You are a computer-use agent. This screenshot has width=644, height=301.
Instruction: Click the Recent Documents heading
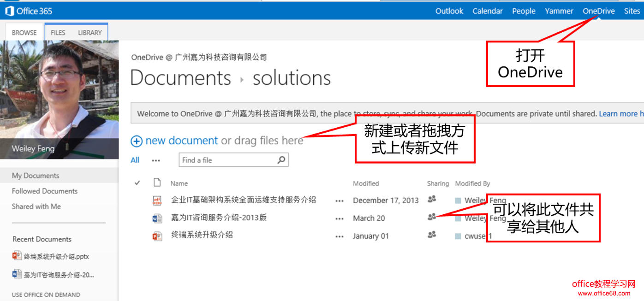[42, 239]
